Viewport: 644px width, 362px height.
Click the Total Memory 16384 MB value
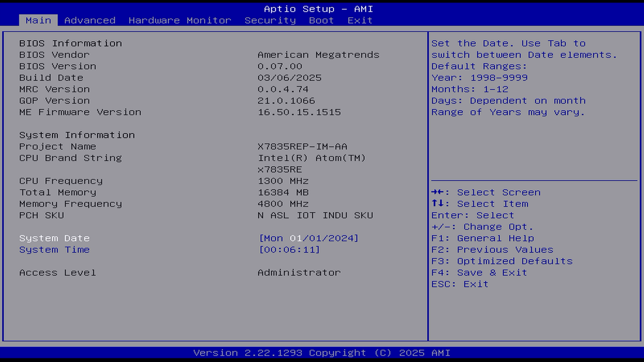283,192
